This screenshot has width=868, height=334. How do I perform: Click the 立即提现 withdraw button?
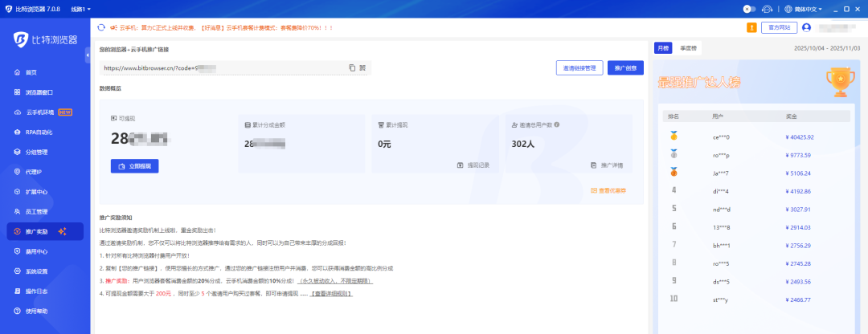pyautogui.click(x=134, y=166)
